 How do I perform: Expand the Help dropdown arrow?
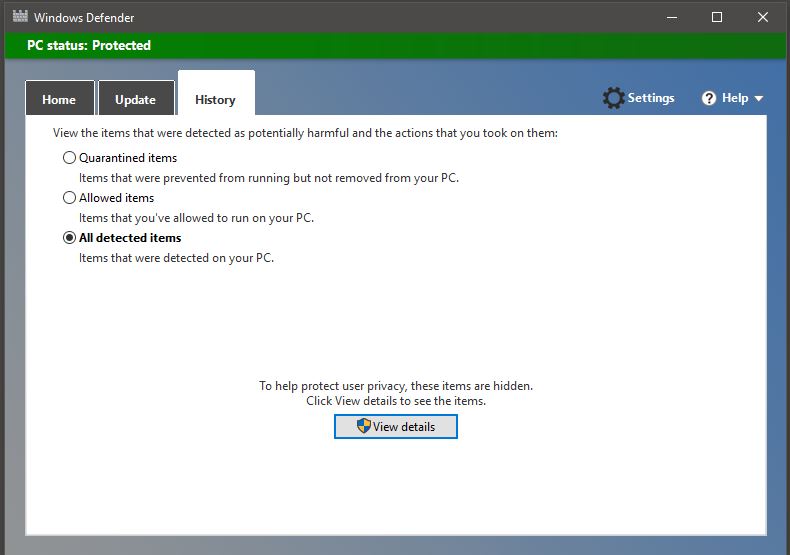(759, 99)
